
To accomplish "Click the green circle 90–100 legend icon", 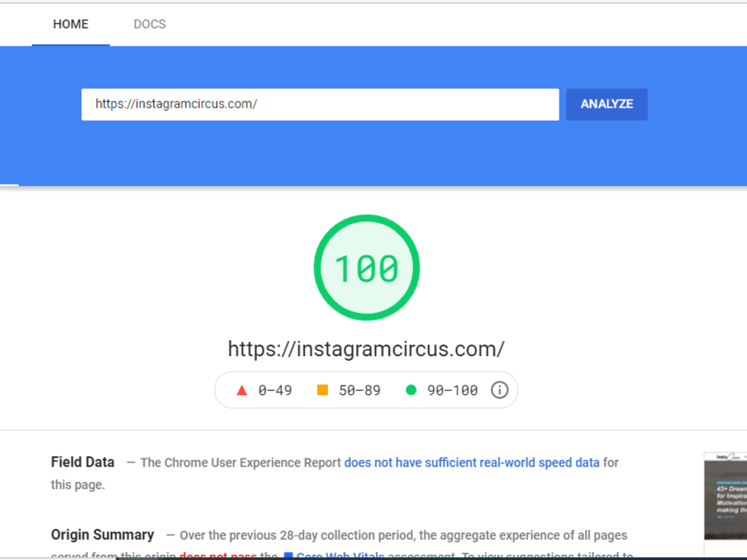I will point(411,390).
